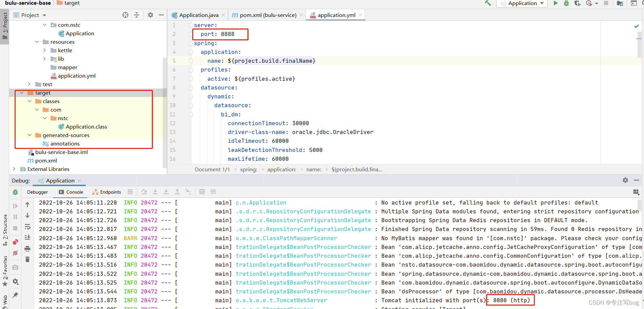Open the Project panel settings gear
Viewport: 644px width, 309px height.
[x=150, y=15]
